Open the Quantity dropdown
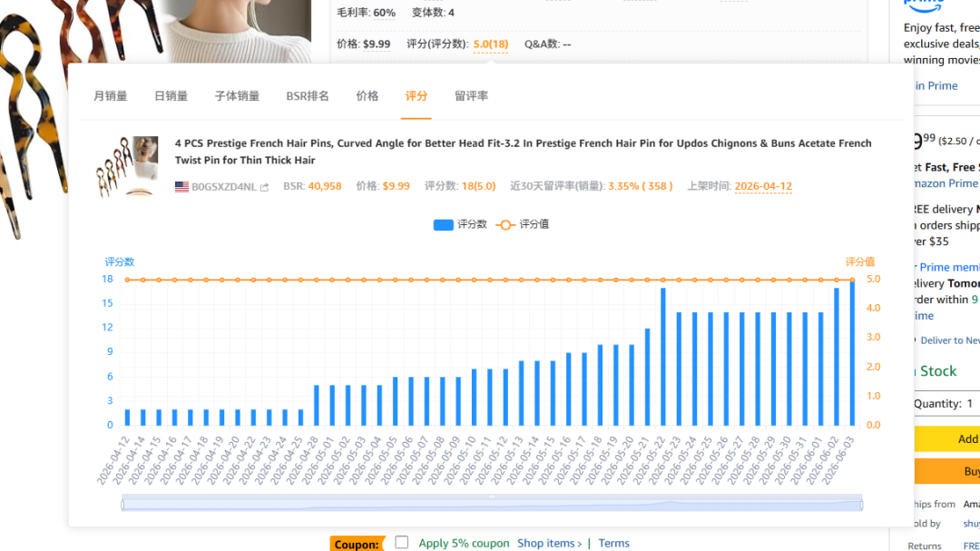Viewport: 980px width, 551px height. click(946, 403)
